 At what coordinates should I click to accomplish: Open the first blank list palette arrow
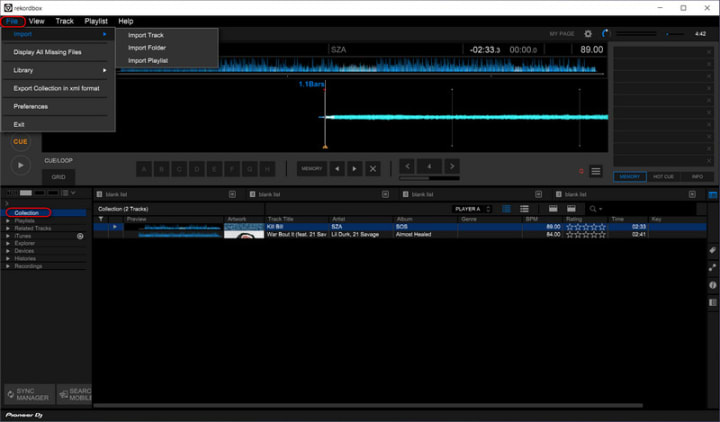[x=232, y=194]
